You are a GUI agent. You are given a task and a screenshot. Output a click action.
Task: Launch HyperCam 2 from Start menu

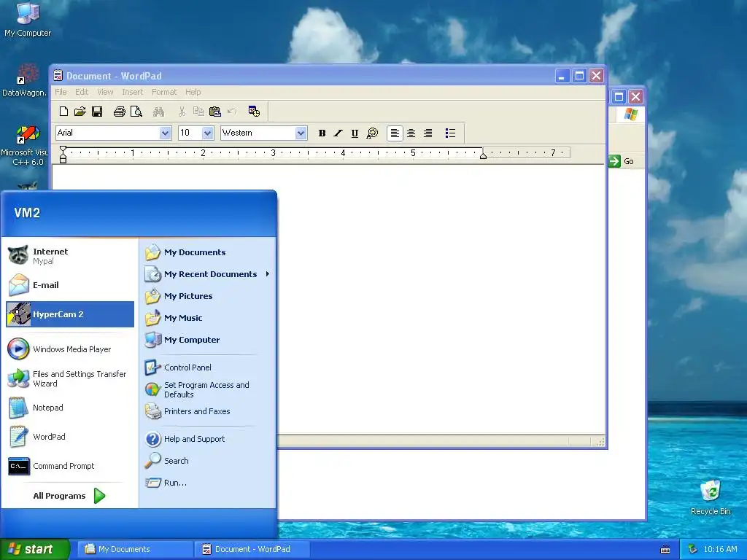tap(69, 314)
